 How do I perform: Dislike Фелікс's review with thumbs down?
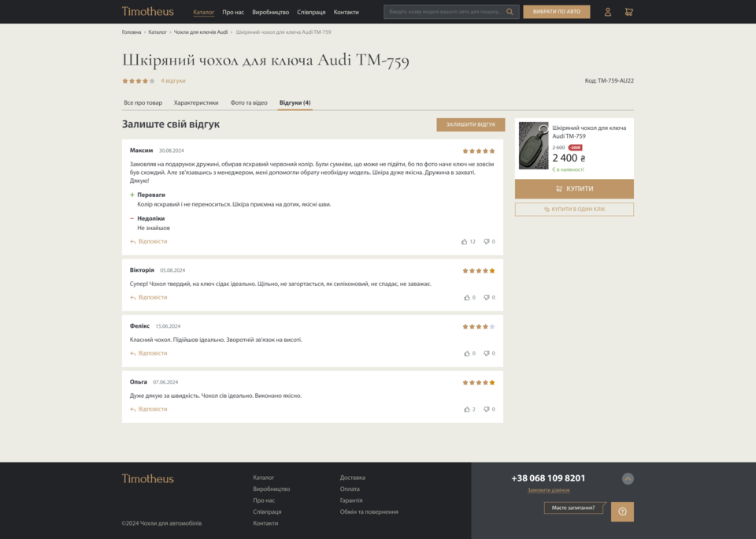pos(487,353)
